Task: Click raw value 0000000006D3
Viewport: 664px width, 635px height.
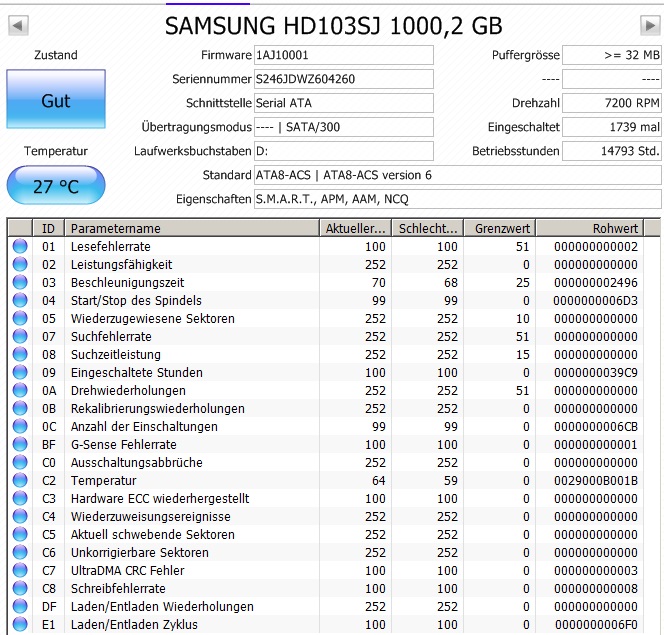Action: tap(595, 301)
